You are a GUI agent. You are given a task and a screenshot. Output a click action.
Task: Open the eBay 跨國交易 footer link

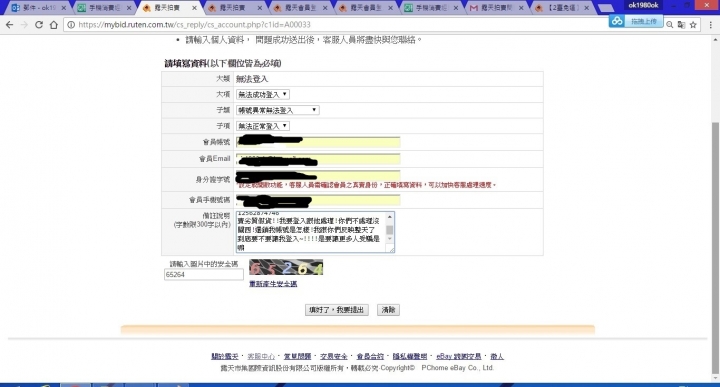point(459,356)
